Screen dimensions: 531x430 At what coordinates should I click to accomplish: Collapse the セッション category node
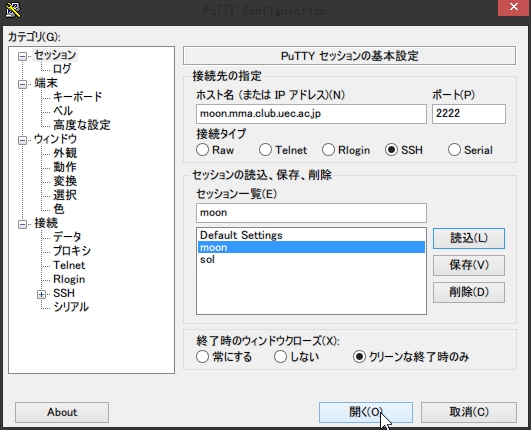(22, 56)
